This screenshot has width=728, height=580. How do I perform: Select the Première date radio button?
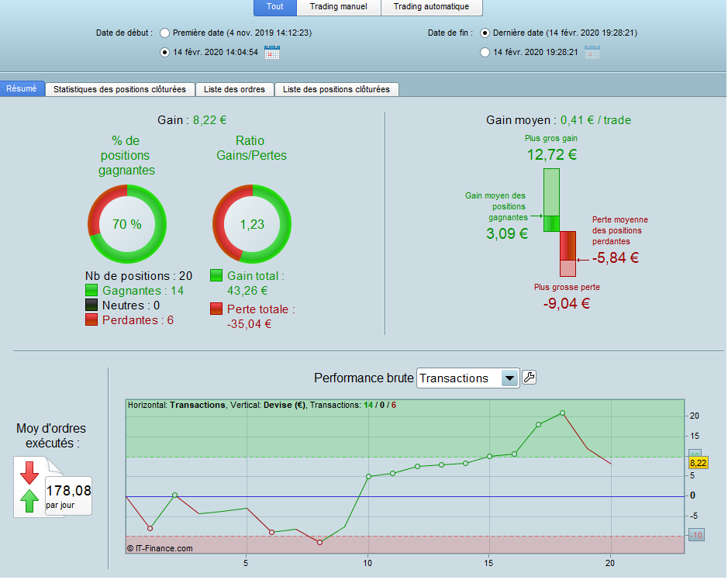164,33
